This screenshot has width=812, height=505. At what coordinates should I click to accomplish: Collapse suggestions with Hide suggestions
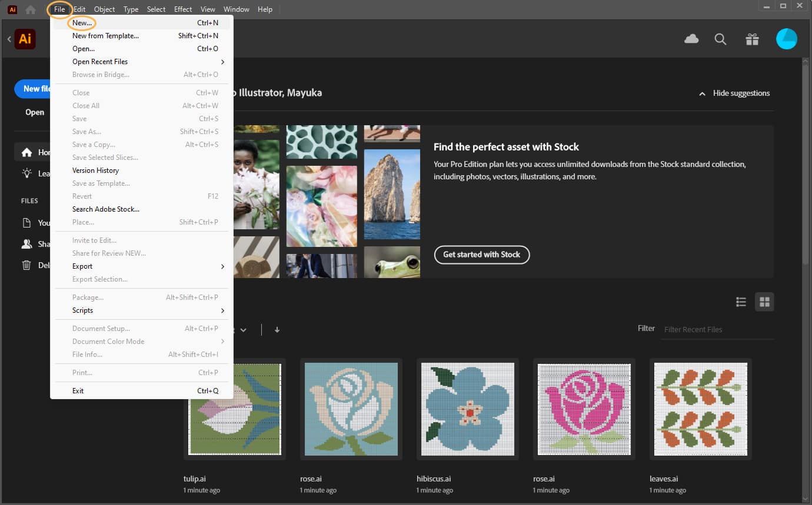[734, 93]
